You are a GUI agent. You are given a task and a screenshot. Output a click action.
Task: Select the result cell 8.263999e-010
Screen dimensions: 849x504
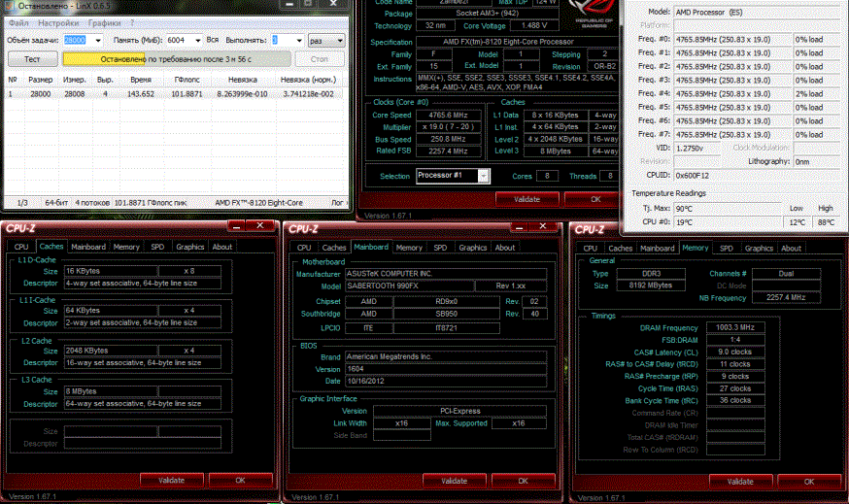242,93
